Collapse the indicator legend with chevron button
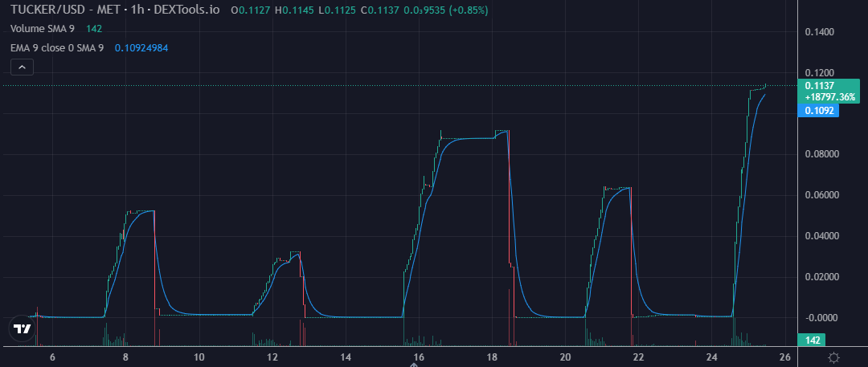 tap(23, 67)
